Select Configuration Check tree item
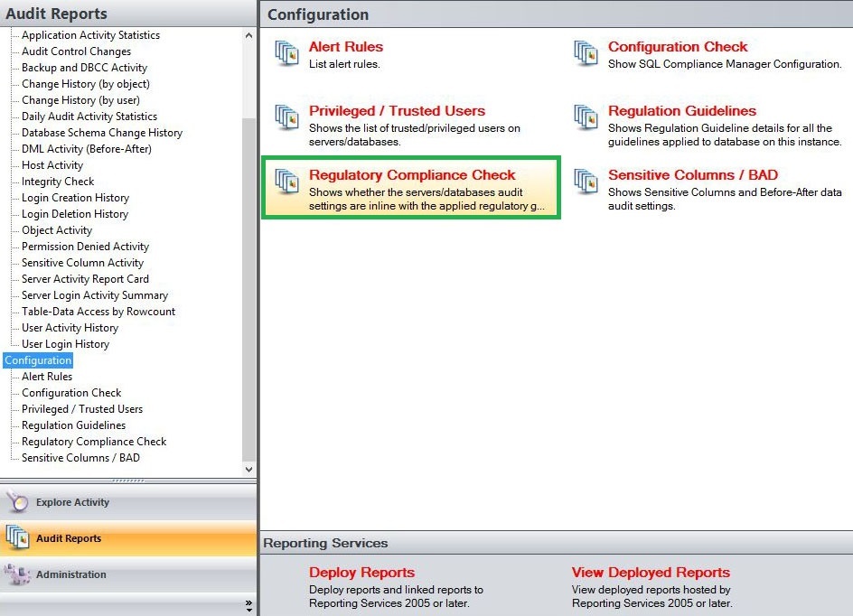This screenshot has width=853, height=616. [71, 393]
